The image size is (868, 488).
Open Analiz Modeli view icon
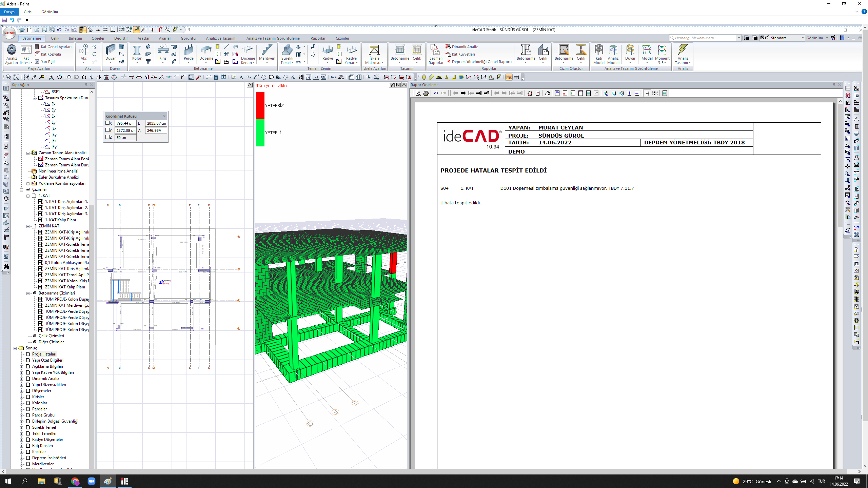pos(613,50)
